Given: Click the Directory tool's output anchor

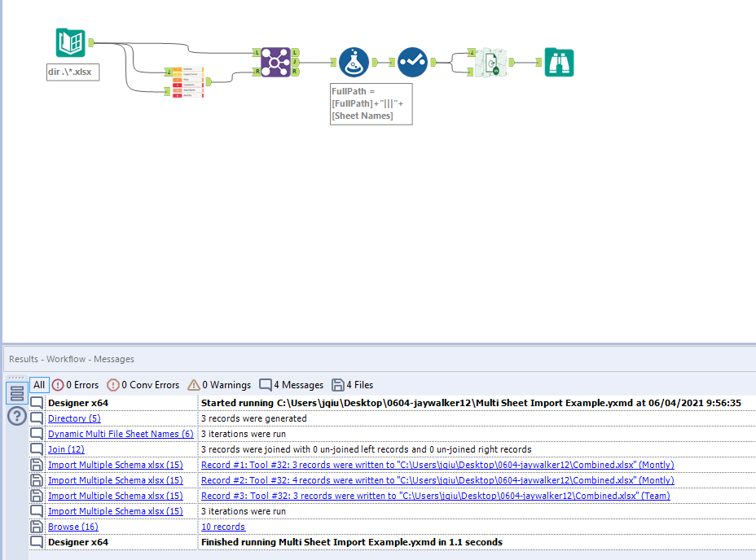Looking at the screenshot, I should pos(91,43).
